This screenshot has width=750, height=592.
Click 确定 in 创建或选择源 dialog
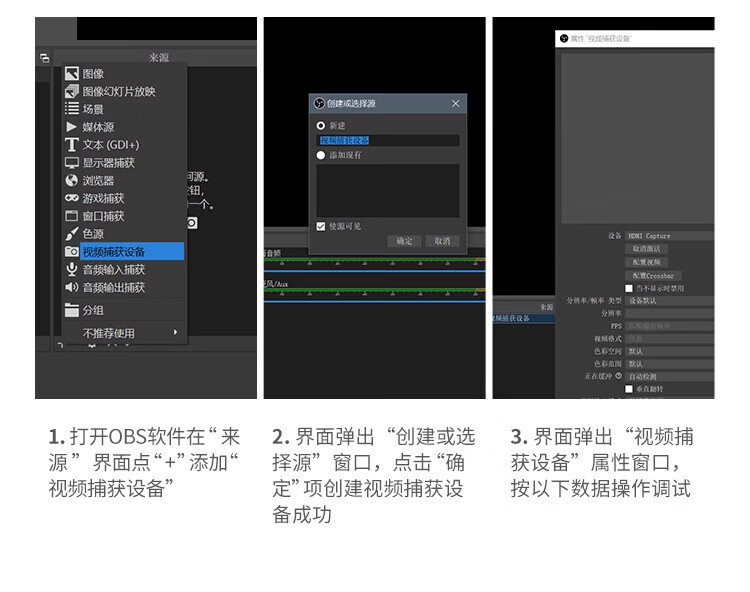coord(404,241)
